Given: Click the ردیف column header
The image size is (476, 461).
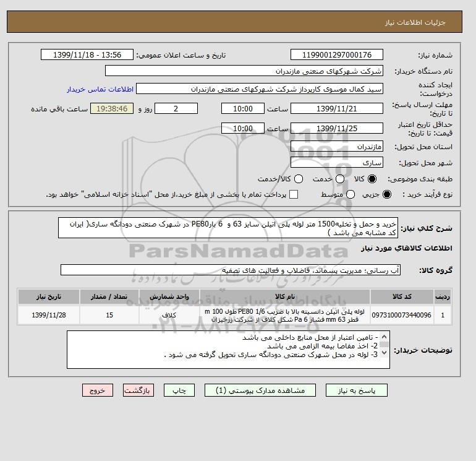Looking at the screenshot, I should click(x=443, y=296).
